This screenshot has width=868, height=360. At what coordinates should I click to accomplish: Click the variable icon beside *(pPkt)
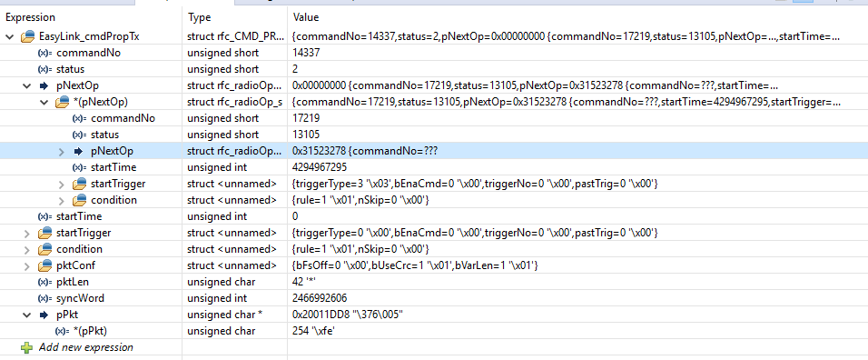point(62,331)
